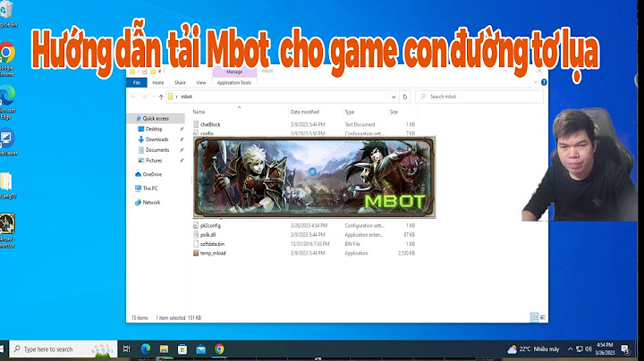Switch to large icons view icon

point(543,317)
